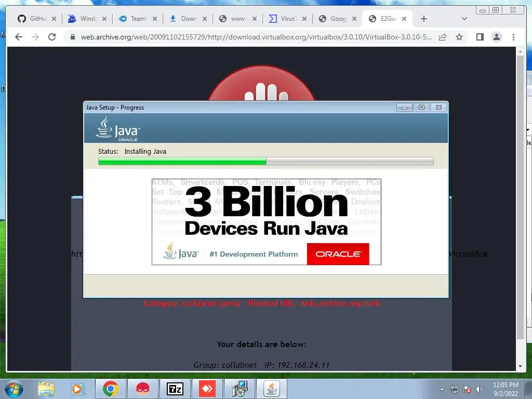Open the installer setup taskbar icon

coord(240,389)
